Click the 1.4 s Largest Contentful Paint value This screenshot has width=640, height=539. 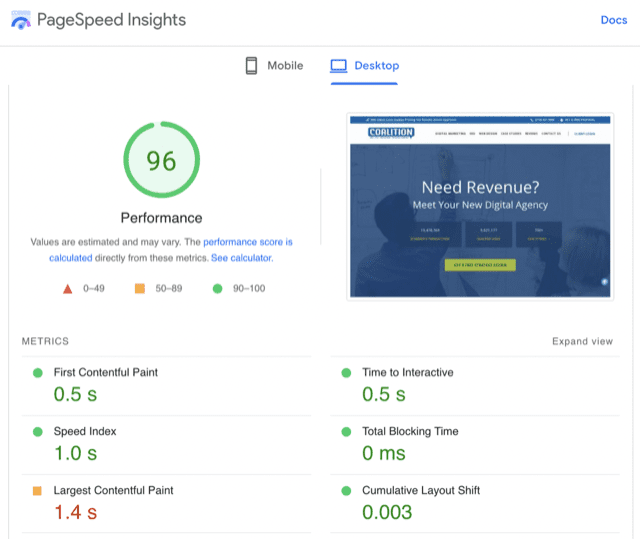click(x=76, y=512)
